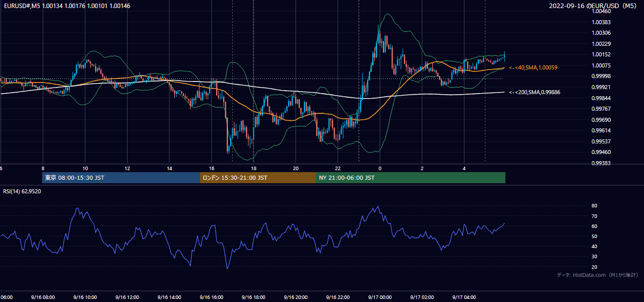Click price axis value 0.99383

(601, 163)
